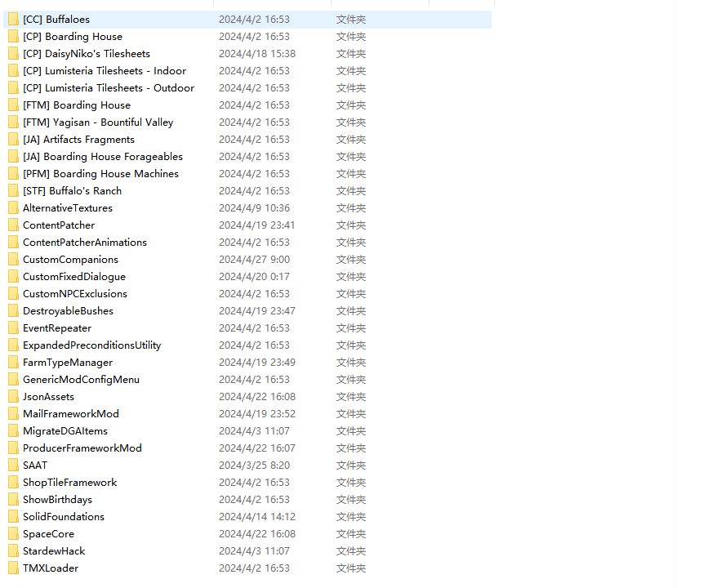708x588 pixels.
Task: Select the AlternativeTextures folder icon
Action: [14, 208]
